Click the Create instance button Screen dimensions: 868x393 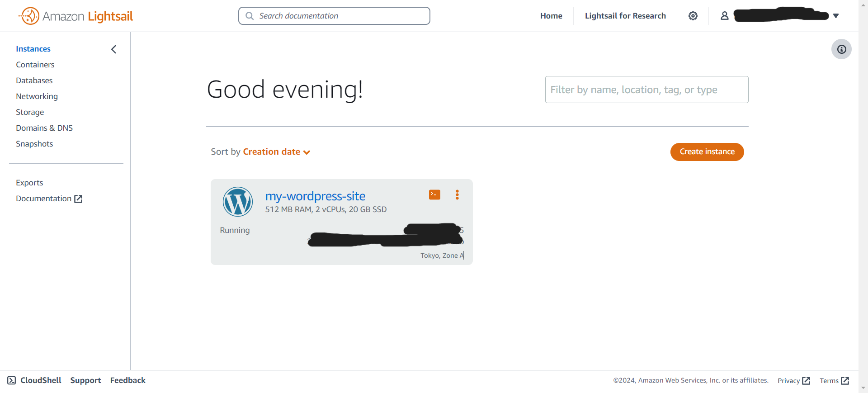[x=707, y=152]
